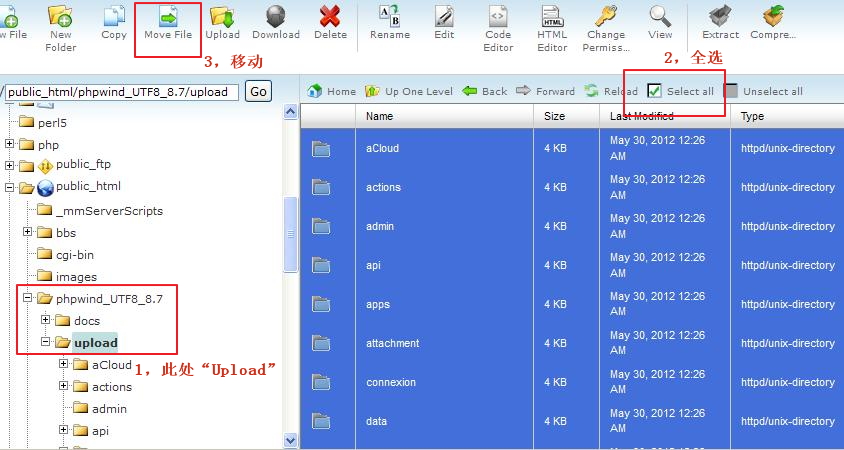844x450 pixels.
Task: Click the New Folder toolbar icon
Action: 60,15
